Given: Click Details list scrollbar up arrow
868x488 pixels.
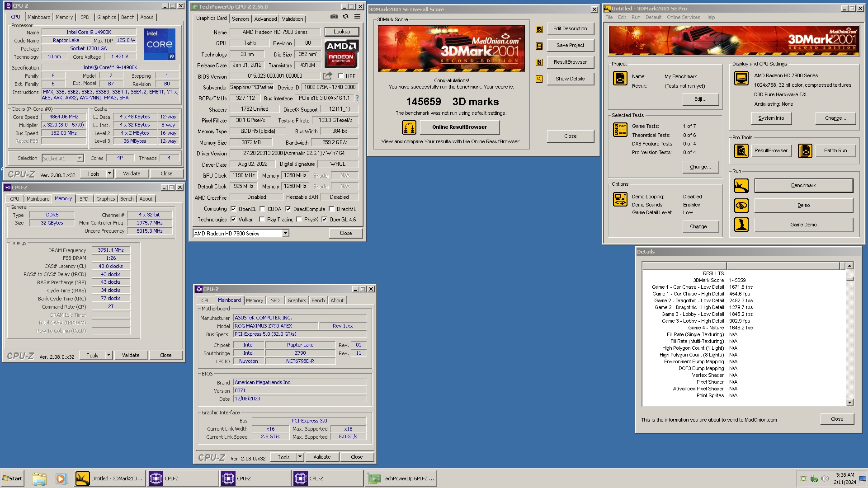Looking at the screenshot, I should point(849,266).
